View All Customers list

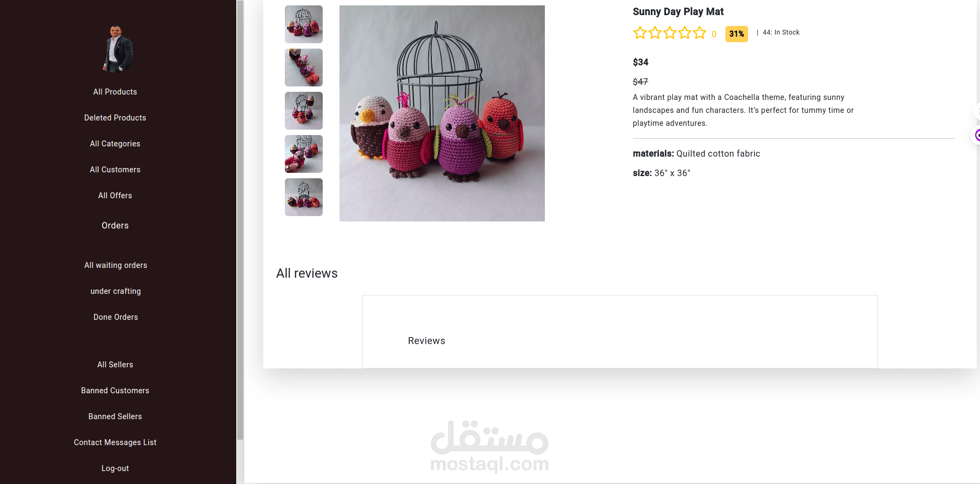pos(115,170)
